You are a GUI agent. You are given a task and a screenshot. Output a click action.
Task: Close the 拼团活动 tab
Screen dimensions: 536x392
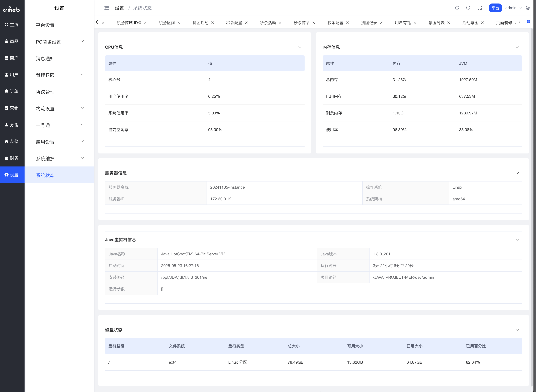tap(213, 23)
